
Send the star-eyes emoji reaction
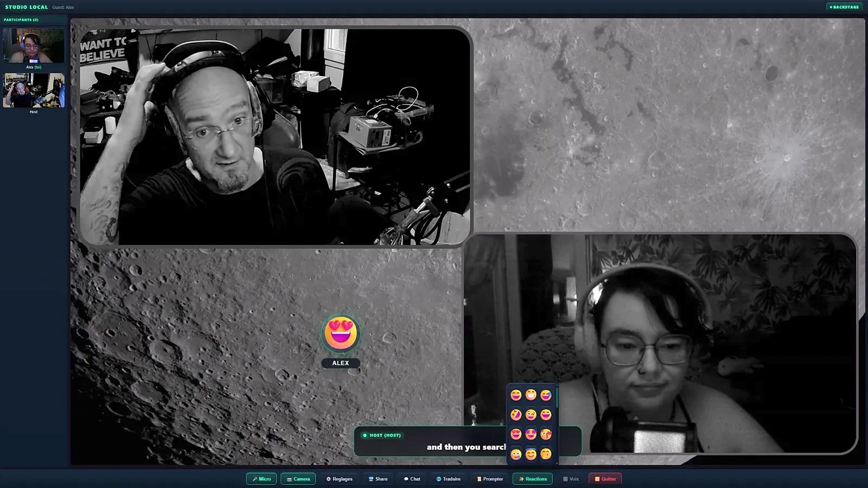531,434
